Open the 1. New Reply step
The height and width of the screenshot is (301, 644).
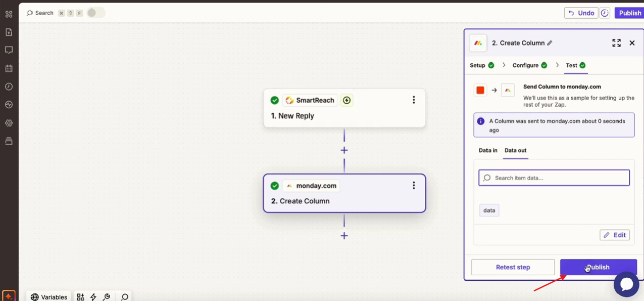pyautogui.click(x=344, y=108)
